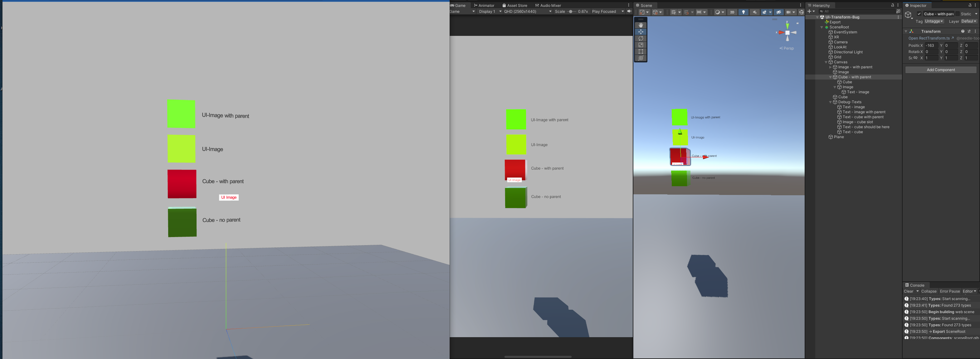Select the Scale tool in Scene view
The image size is (980, 359).
641,45
